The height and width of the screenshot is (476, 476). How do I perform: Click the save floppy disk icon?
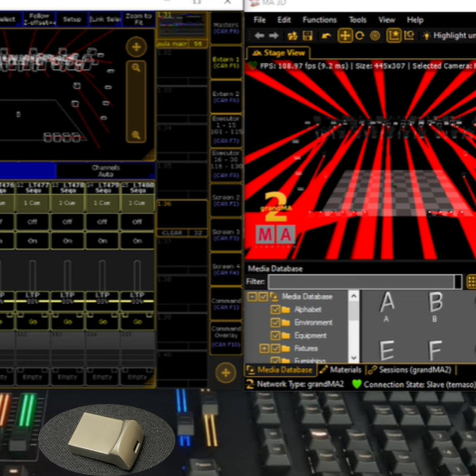pos(308,36)
